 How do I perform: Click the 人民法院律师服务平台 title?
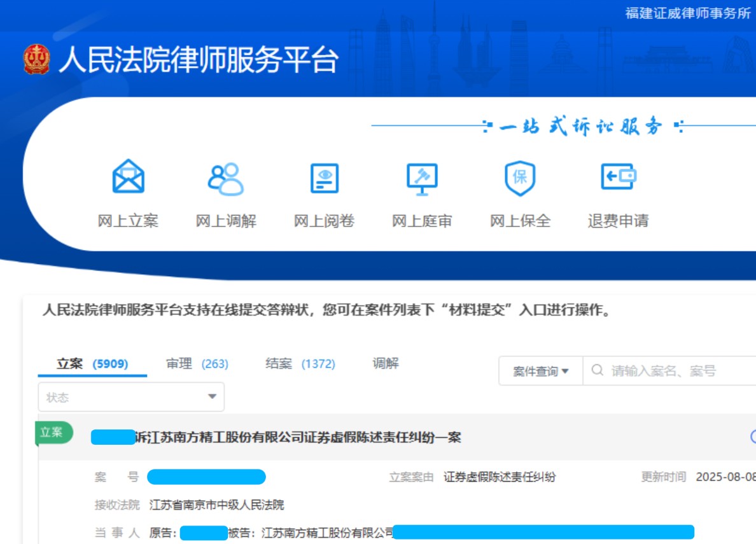coord(198,60)
